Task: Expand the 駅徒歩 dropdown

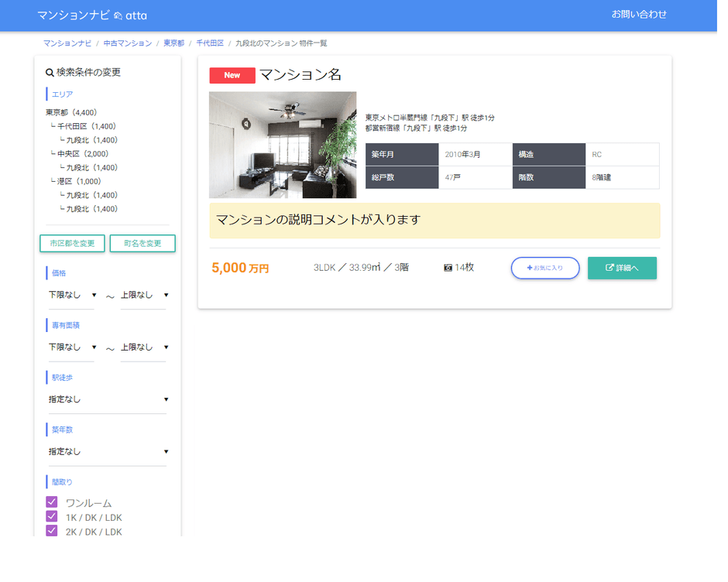Action: [108, 399]
